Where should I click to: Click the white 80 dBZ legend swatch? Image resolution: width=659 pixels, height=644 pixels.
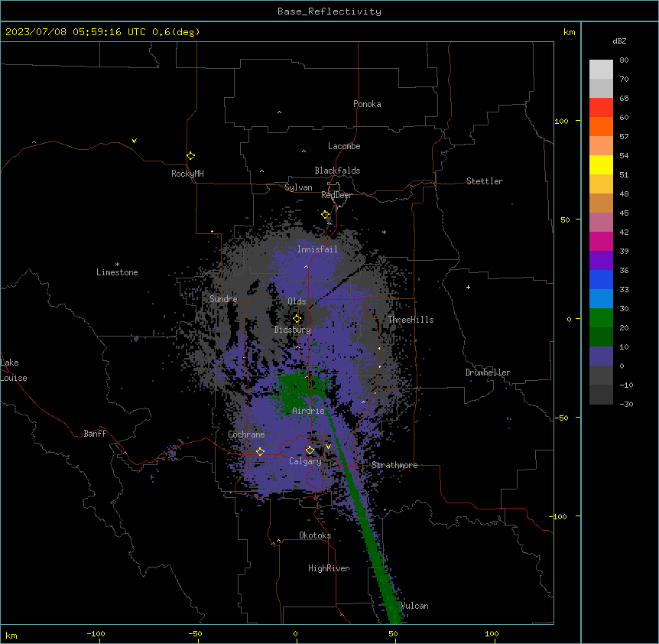coord(601,69)
